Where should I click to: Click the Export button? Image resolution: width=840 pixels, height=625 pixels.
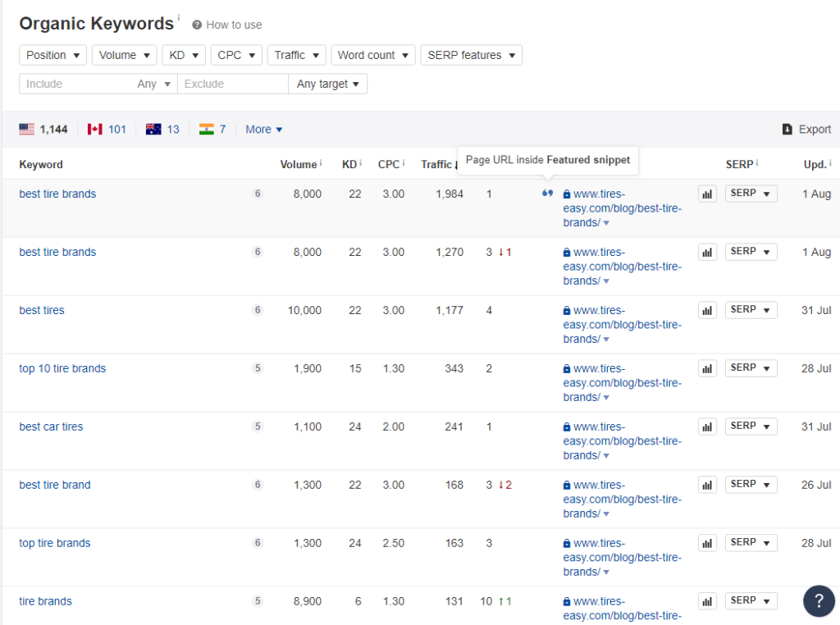tap(806, 129)
